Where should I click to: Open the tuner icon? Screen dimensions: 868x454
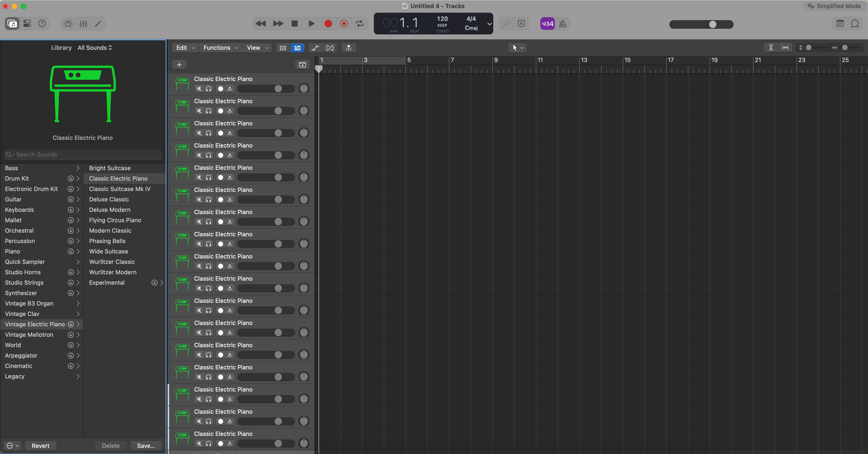(x=506, y=24)
